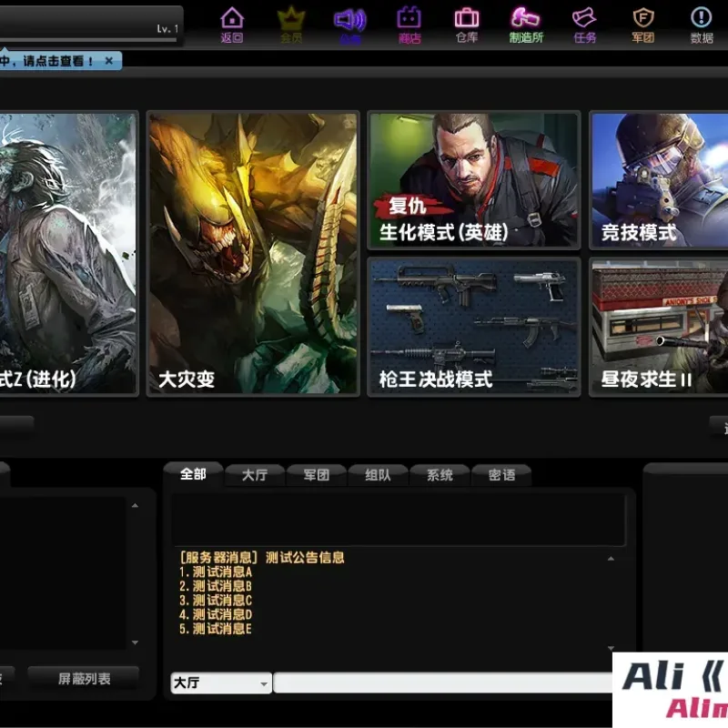Image resolution: width=728 pixels, height=728 pixels.
Task: Open the 屏蔽列表 block list button
Action: (84, 679)
